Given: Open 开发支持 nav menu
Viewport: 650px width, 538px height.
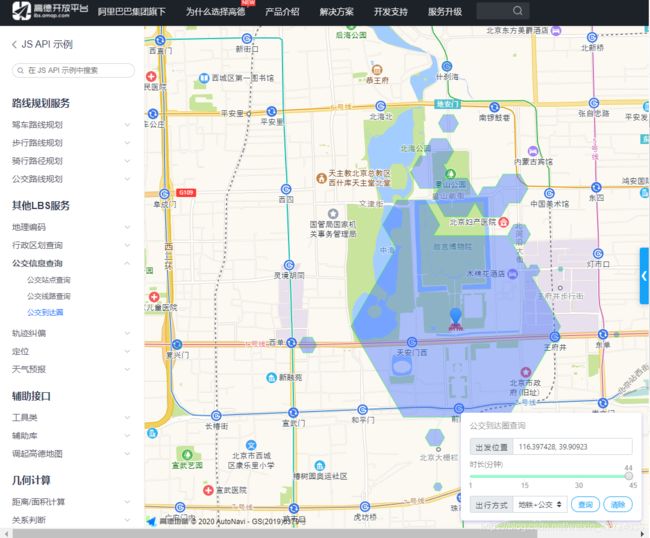Looking at the screenshot, I should coord(390,12).
